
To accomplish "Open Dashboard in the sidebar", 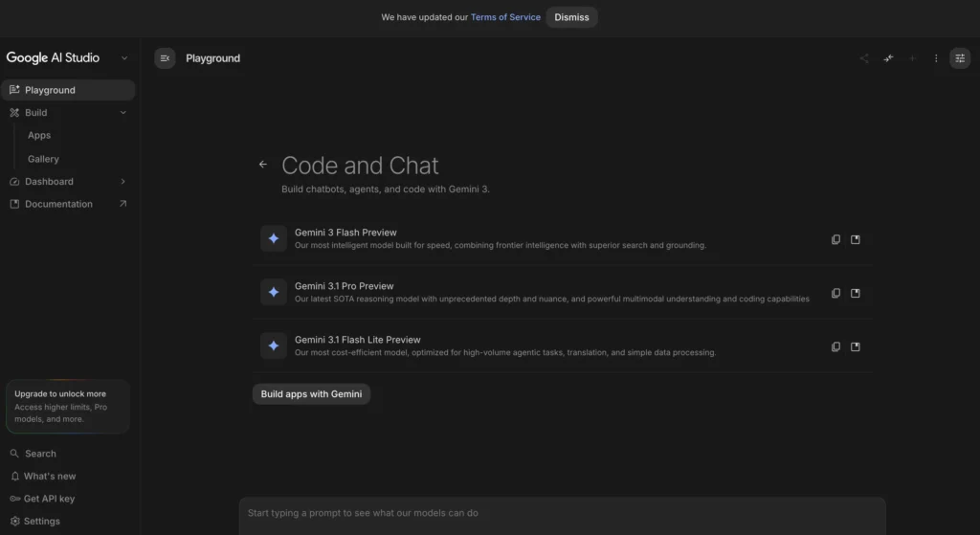I will pyautogui.click(x=68, y=181).
